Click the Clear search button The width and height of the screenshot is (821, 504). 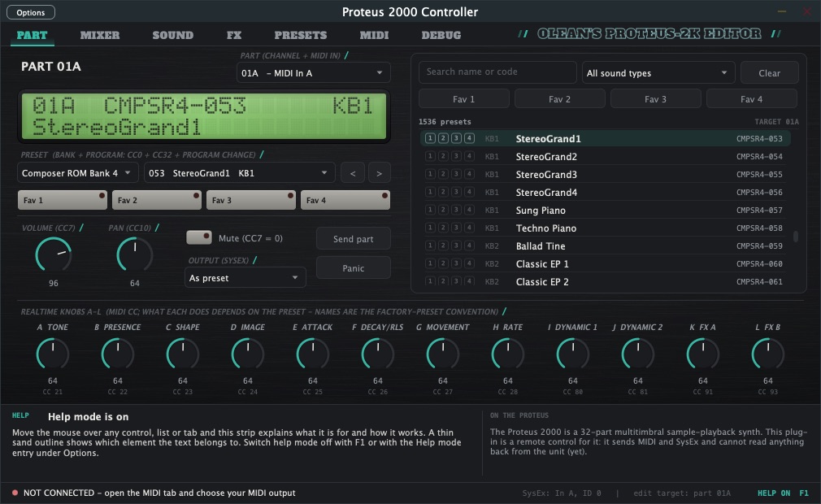point(769,72)
